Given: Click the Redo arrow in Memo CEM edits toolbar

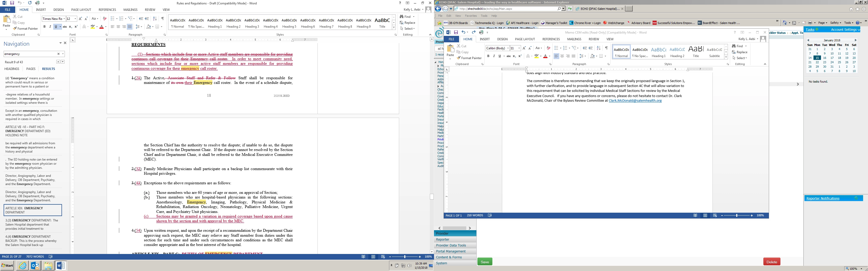Looking at the screenshot, I should [474, 32].
